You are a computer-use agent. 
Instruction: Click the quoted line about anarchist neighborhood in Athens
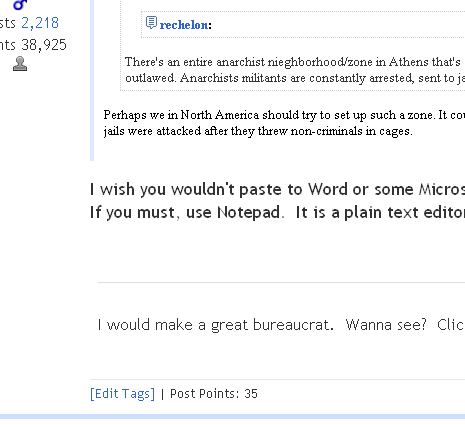(295, 62)
